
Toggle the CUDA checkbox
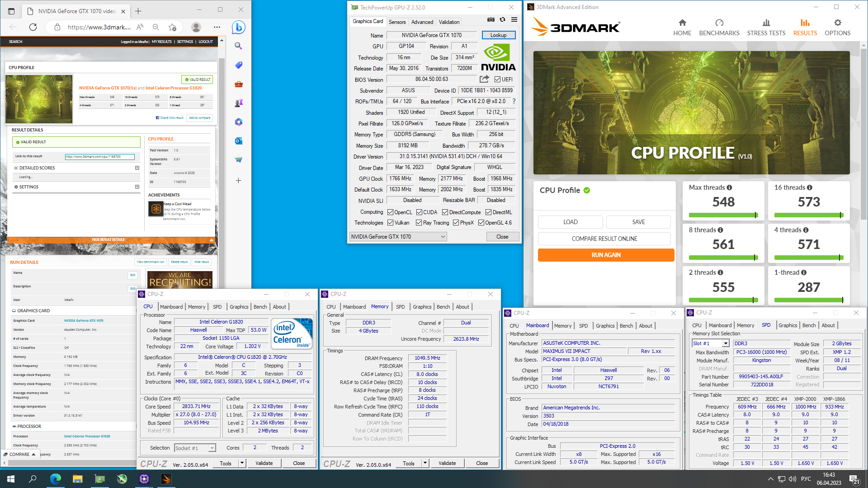tap(420, 212)
